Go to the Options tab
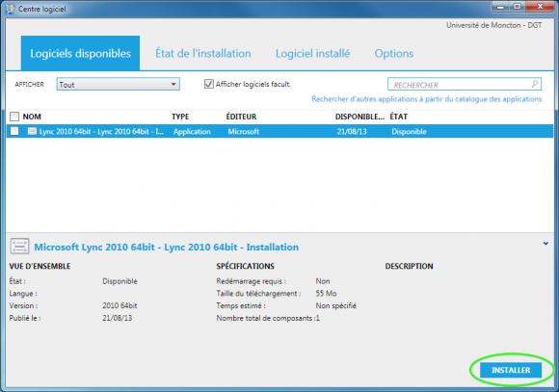559x392 pixels. [x=394, y=54]
